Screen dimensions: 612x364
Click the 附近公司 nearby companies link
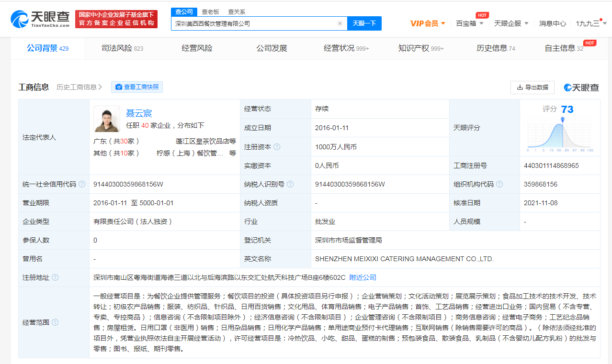(363, 277)
